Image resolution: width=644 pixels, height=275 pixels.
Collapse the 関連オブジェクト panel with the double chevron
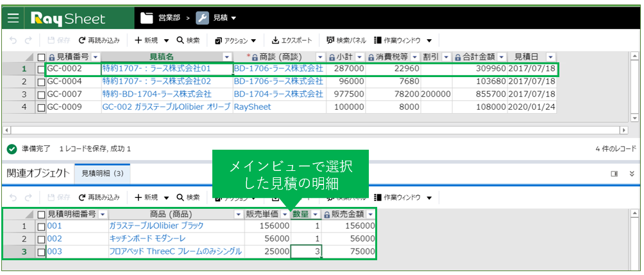632,174
